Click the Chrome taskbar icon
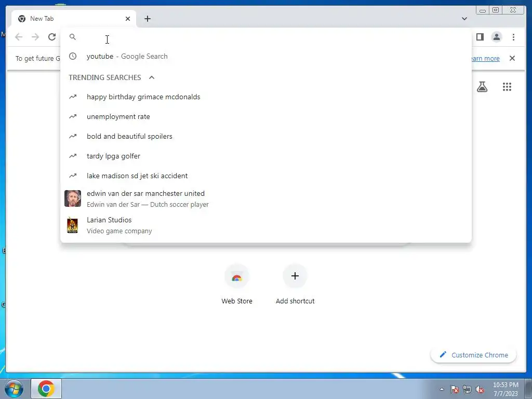 [x=46, y=389]
